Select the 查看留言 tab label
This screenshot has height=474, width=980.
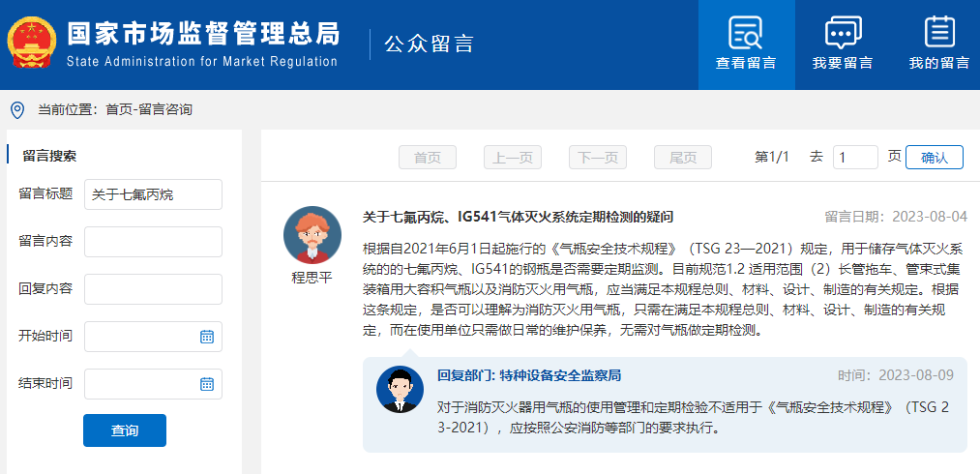746,63
